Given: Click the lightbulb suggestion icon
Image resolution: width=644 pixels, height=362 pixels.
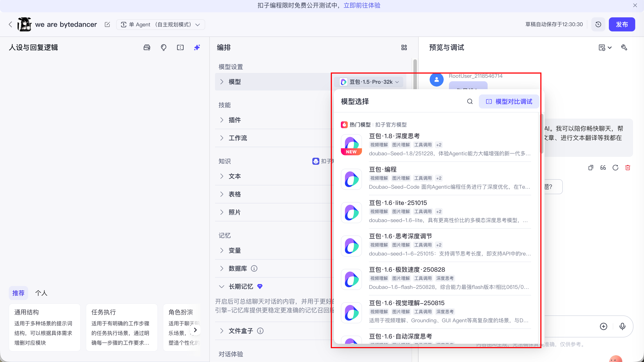Looking at the screenshot, I should [x=163, y=47].
